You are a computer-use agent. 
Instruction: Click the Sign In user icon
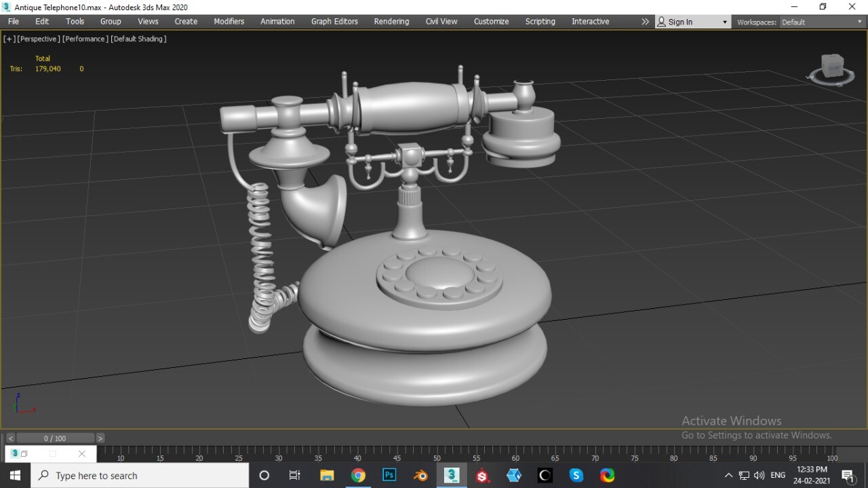tap(662, 22)
